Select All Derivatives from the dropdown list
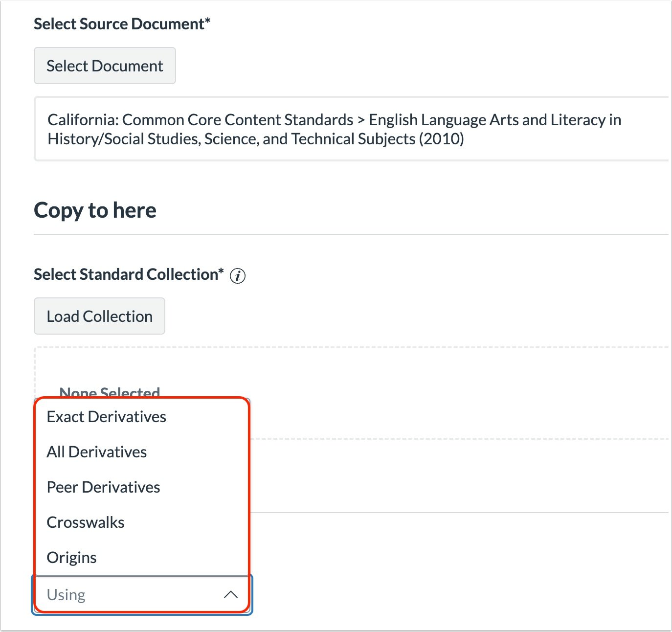The width and height of the screenshot is (672, 632). click(x=96, y=452)
